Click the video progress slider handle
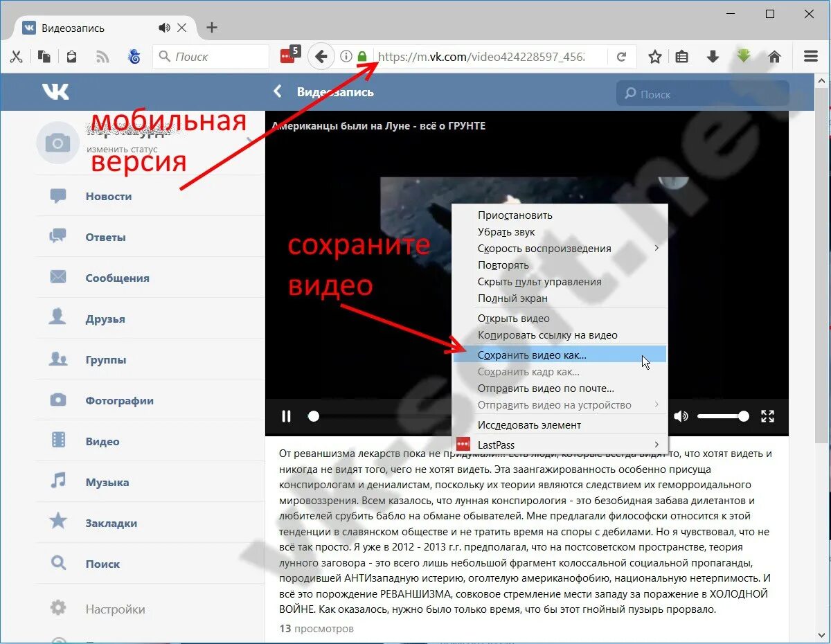The height and width of the screenshot is (644, 831). (x=314, y=416)
